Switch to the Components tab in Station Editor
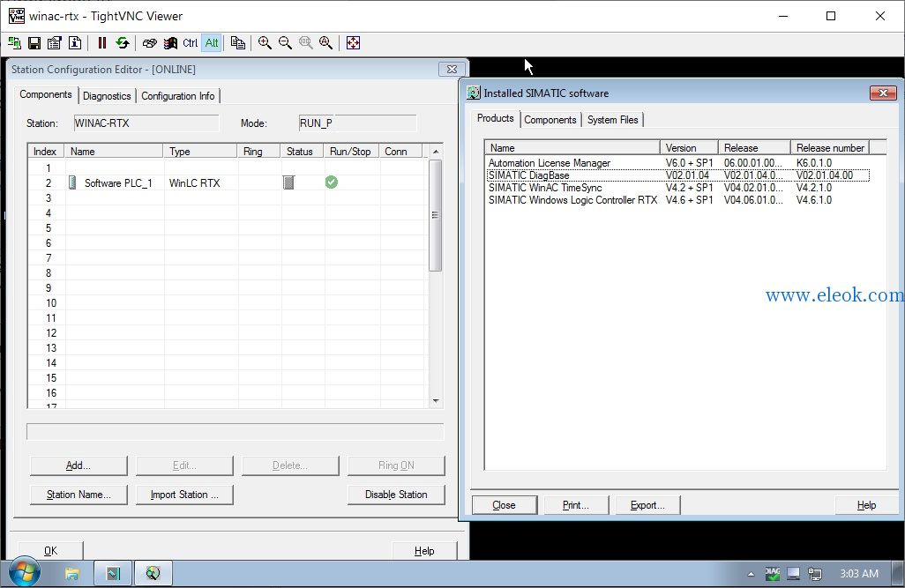The height and width of the screenshot is (588, 905). (46, 94)
